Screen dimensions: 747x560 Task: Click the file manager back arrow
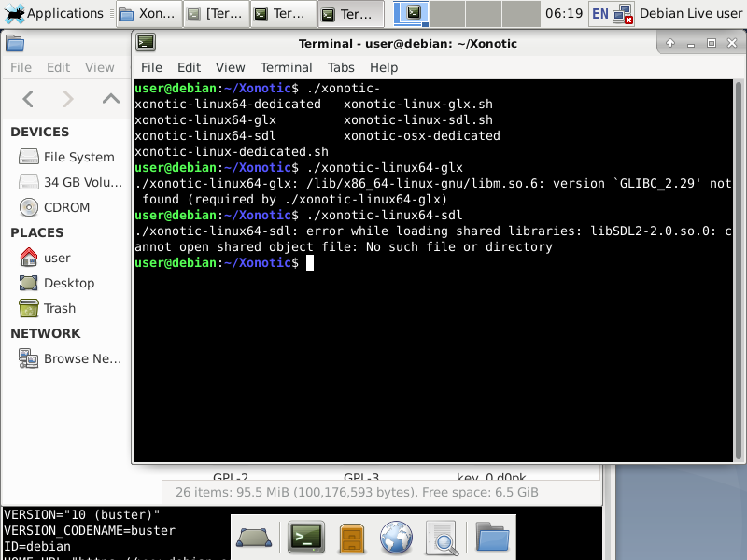[28, 99]
